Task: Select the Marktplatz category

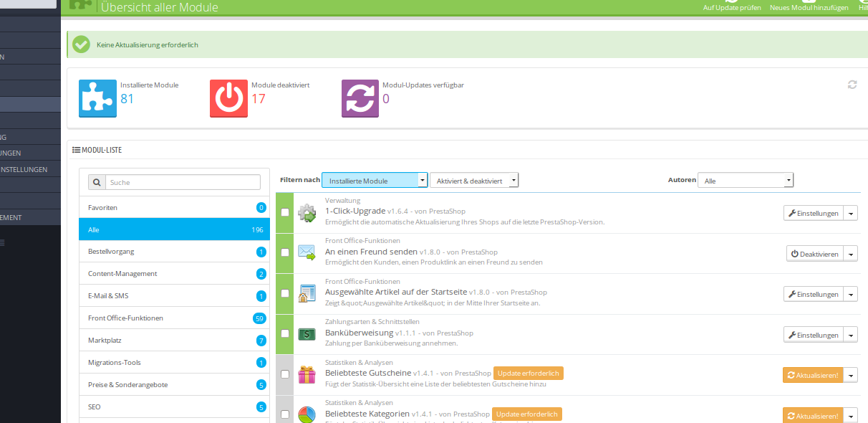Action: 174,341
